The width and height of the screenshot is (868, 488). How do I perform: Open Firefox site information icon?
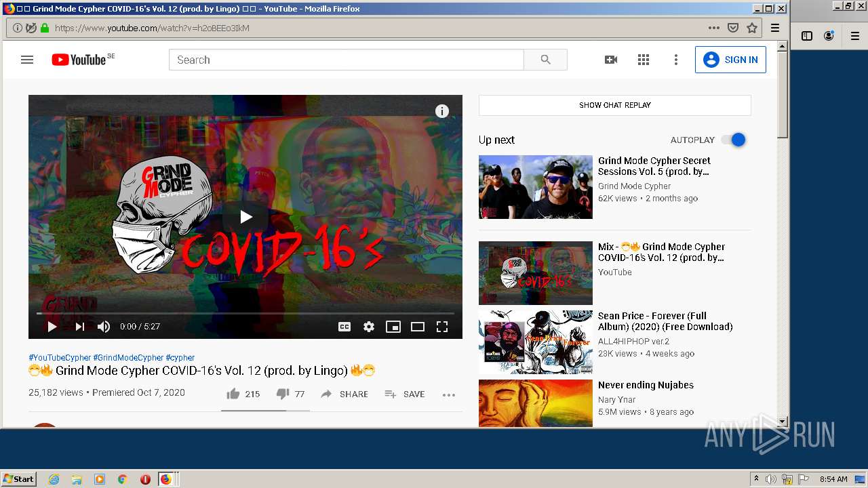[x=18, y=28]
